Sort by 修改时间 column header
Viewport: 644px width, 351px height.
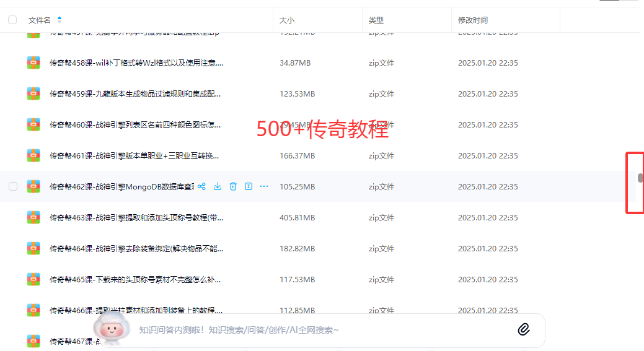tap(472, 20)
